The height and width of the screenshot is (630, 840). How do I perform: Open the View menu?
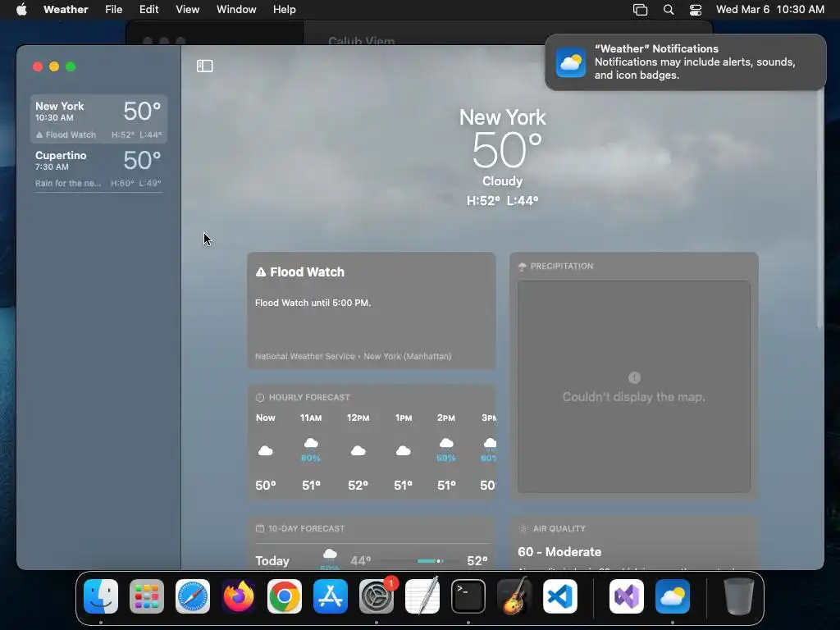pyautogui.click(x=188, y=9)
